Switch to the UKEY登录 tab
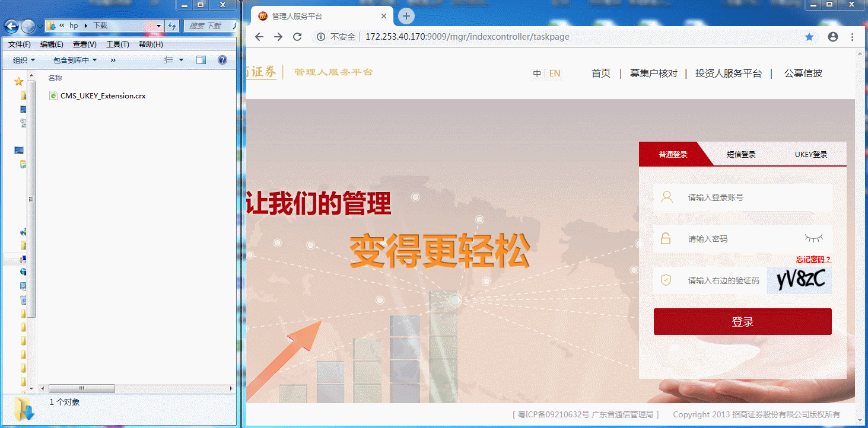868x428 pixels. pos(811,155)
